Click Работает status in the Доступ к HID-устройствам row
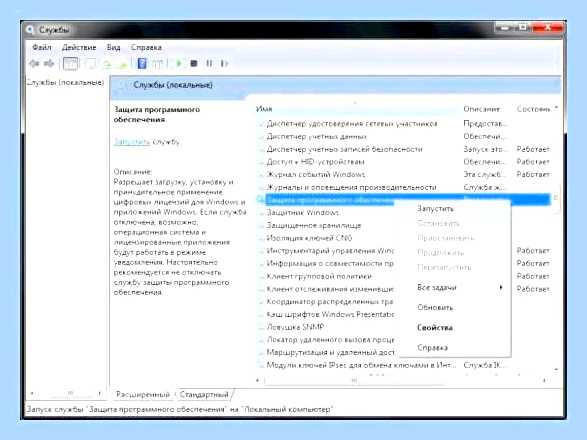587x440 pixels. pos(533,162)
